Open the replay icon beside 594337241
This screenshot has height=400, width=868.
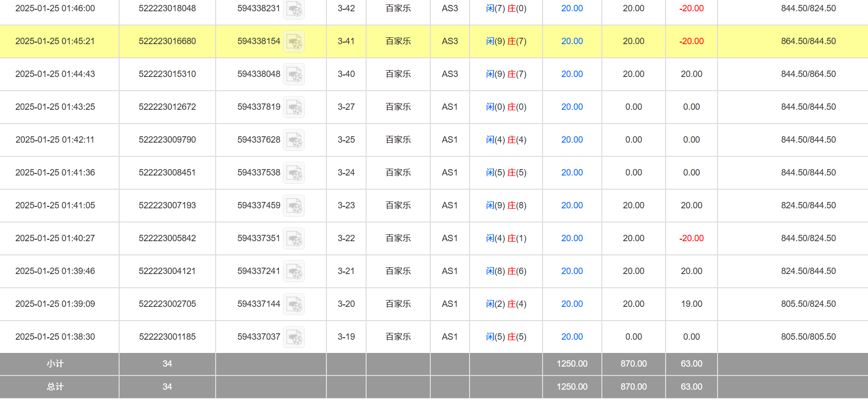tap(294, 272)
